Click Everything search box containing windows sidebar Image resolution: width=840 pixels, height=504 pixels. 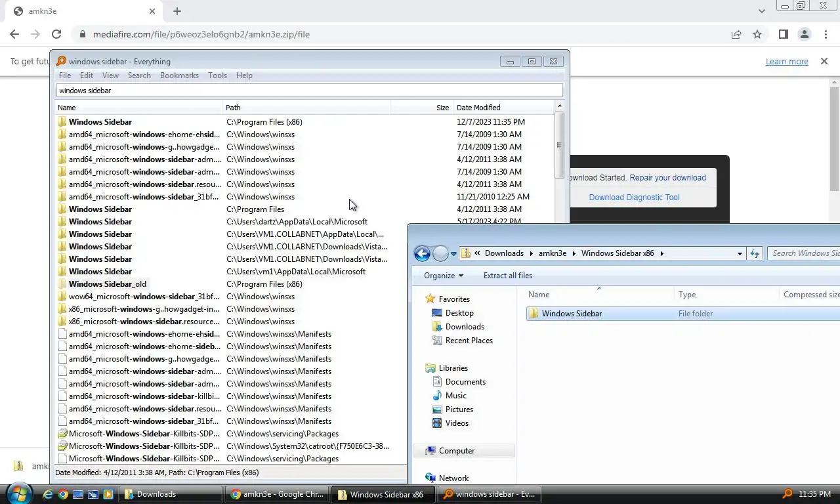coord(309,91)
